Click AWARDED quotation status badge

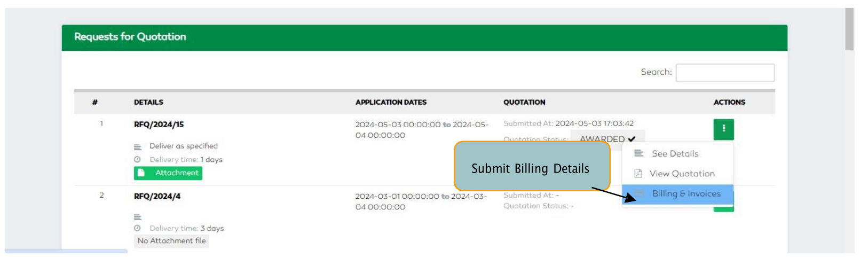(607, 139)
